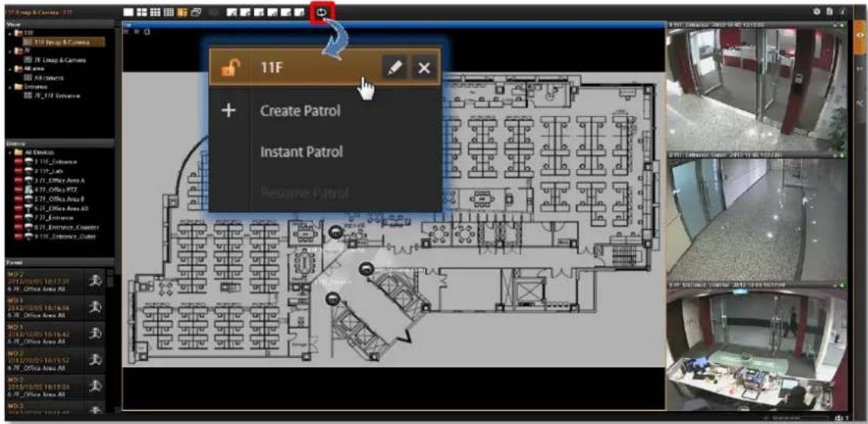Select the 7F_11F Entrance view
Viewport: 868px width, 424px height.
[x=53, y=96]
